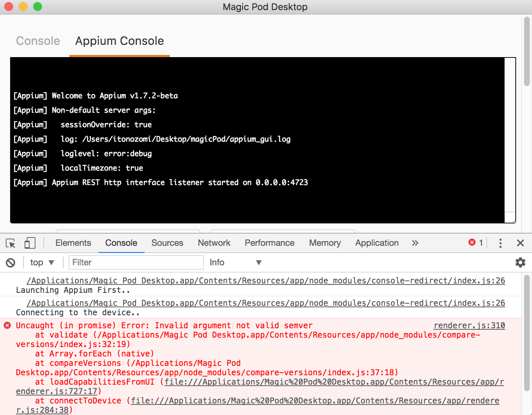This screenshot has height=415, width=532.
Task: Click the 'listener started on 0.0.0.0:4723' line
Action: 160,183
